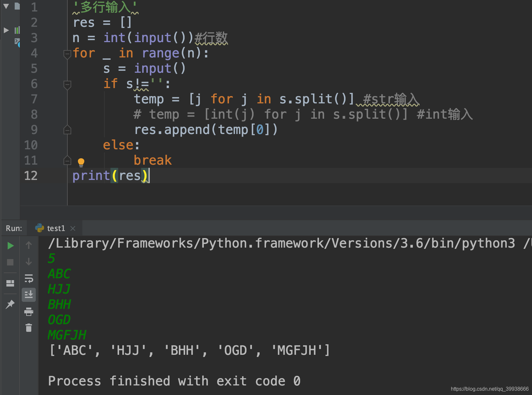Click console input 'HJJ'
Screen dimensions: 532x395
click(x=59, y=289)
